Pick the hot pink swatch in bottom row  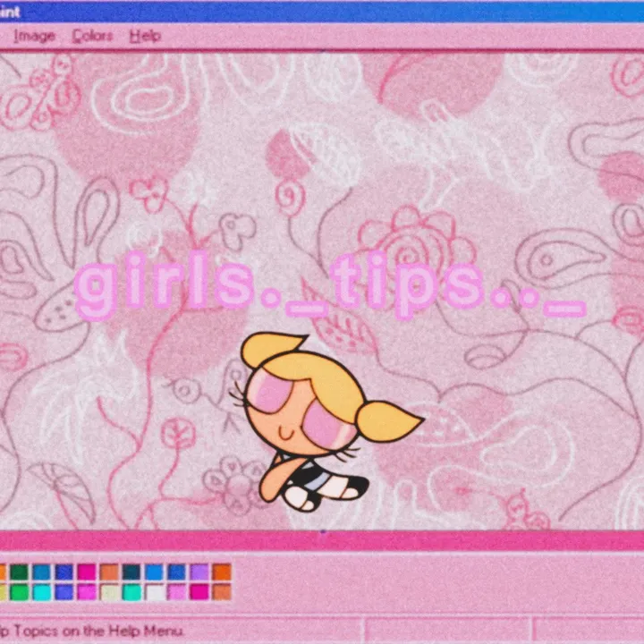tap(199, 592)
